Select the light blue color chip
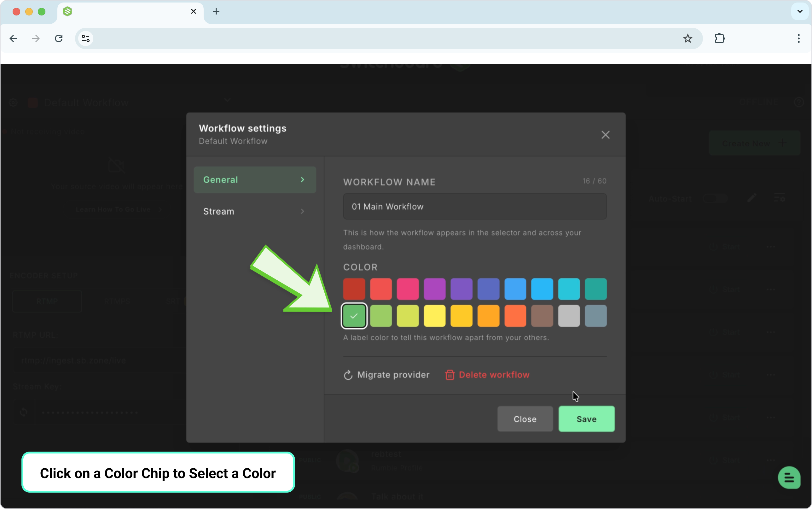812x509 pixels. click(x=542, y=289)
